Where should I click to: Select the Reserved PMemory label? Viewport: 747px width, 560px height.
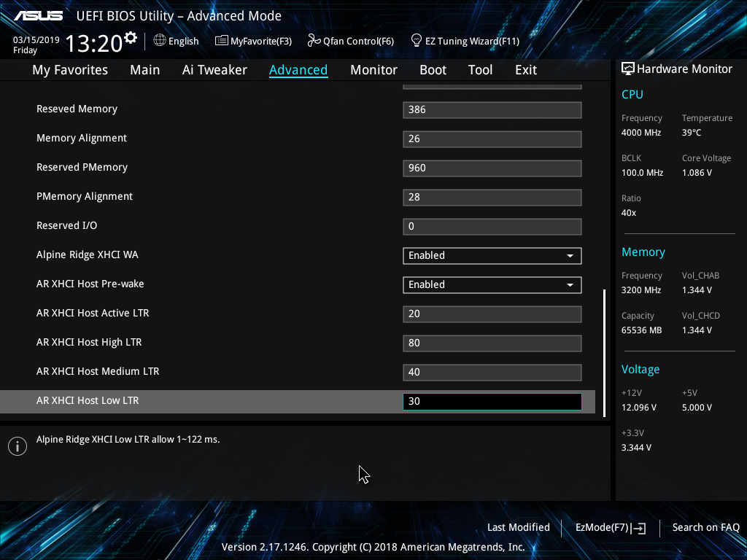[82, 167]
